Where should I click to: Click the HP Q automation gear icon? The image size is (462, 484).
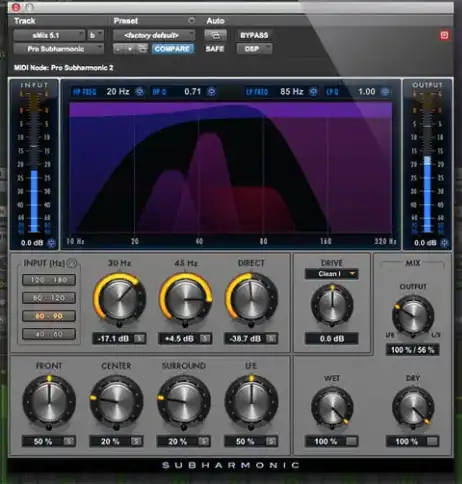(211, 92)
